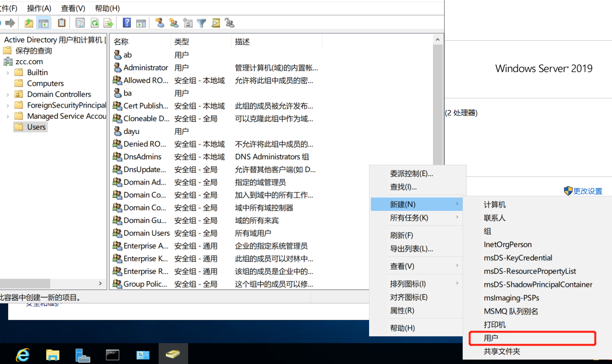This screenshot has width=612, height=364.
Task: Open the 操作(A) menu
Action: (39, 8)
